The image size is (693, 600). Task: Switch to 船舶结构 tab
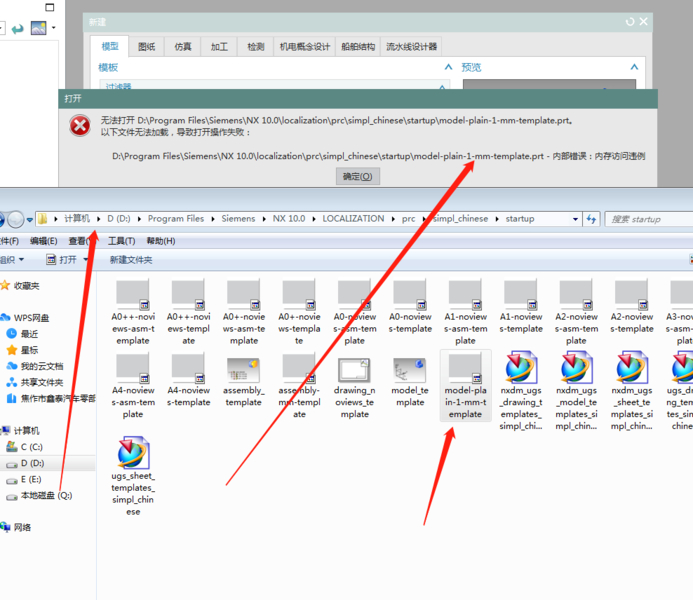[x=358, y=46]
